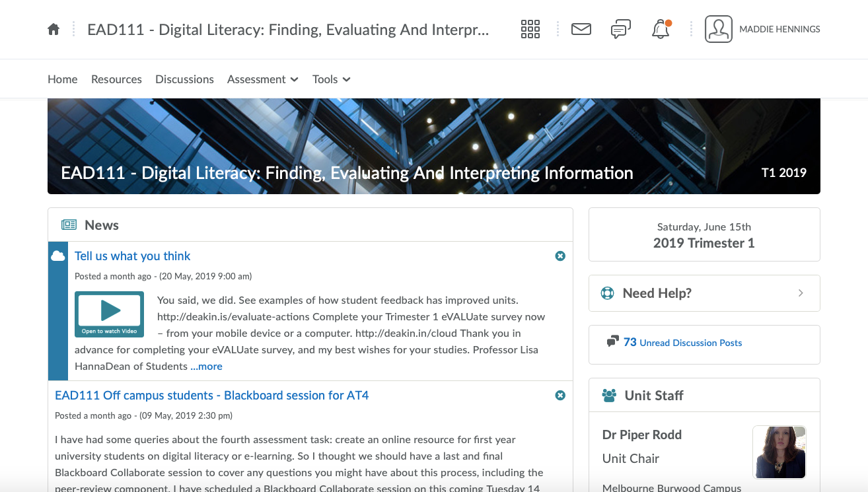Go to the home icon in the header
The width and height of the screenshot is (868, 492).
(54, 29)
